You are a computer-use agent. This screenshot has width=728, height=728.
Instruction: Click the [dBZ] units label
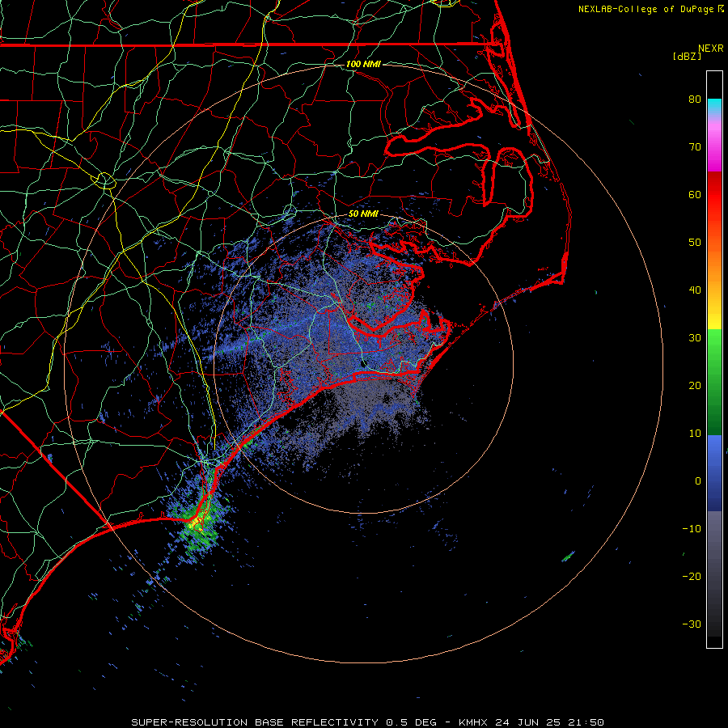(687, 56)
